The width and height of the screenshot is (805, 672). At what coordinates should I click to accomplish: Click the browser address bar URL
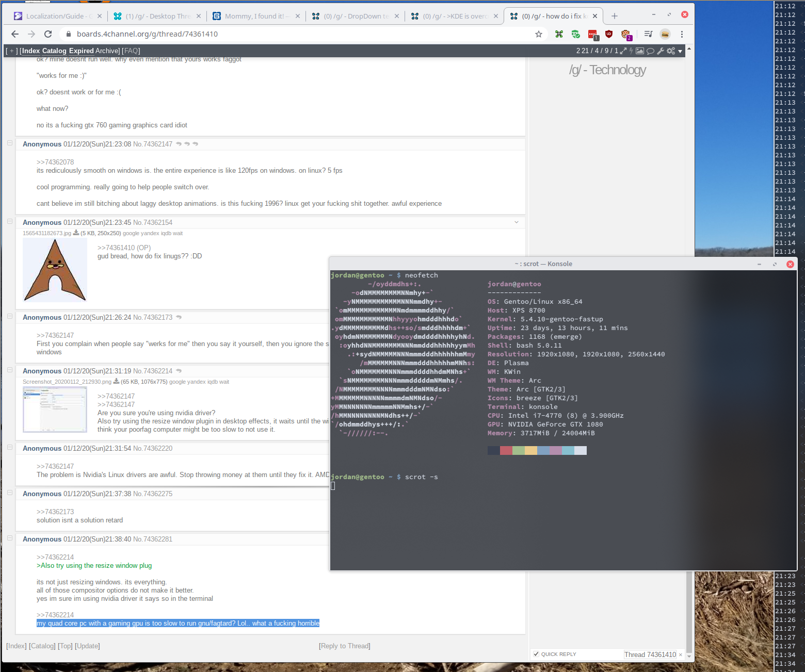(147, 34)
